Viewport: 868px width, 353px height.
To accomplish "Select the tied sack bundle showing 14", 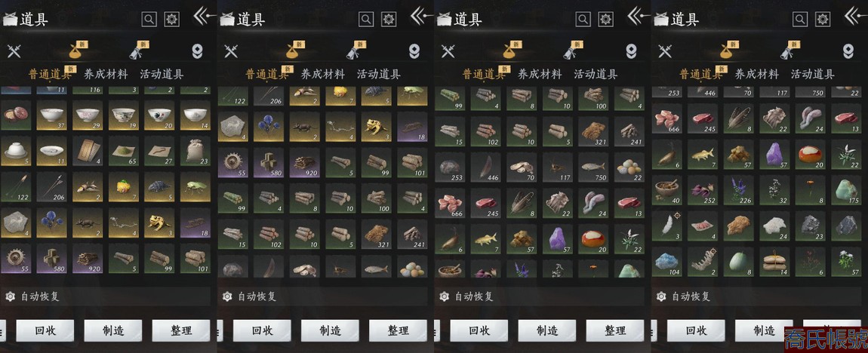I will click(x=774, y=261).
